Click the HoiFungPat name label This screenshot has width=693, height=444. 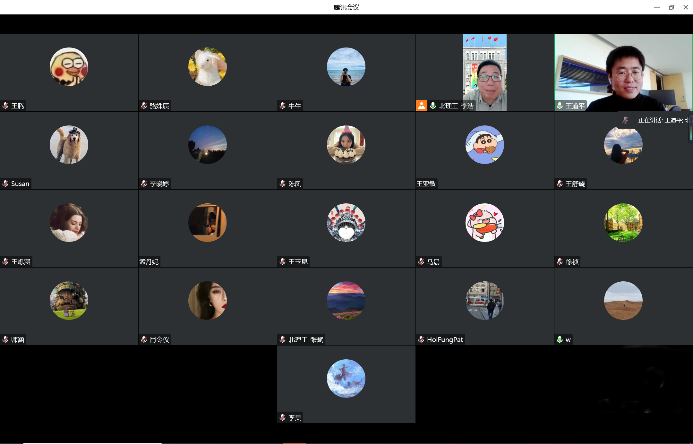click(x=445, y=339)
